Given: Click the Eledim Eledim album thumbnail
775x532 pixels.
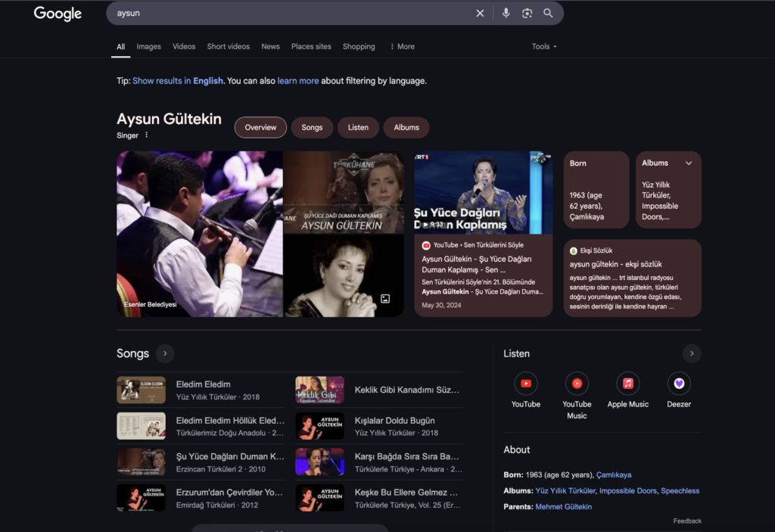Looking at the screenshot, I should tap(141, 390).
